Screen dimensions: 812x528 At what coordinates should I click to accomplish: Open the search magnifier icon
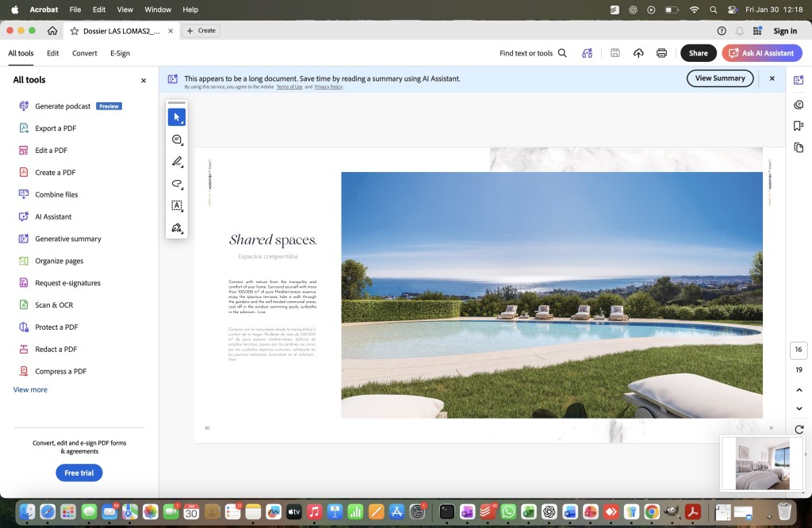pyautogui.click(x=562, y=53)
